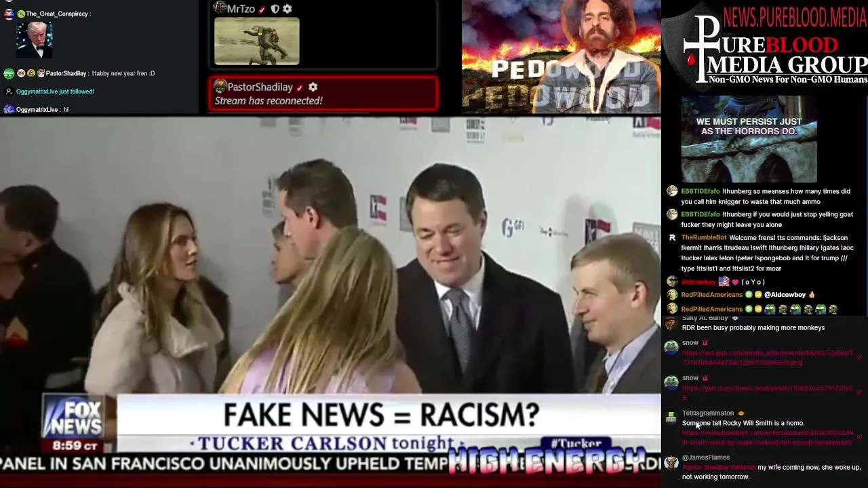Open MrTzo's small avatar icon
This screenshot has width=868, height=488.
pyautogui.click(x=220, y=8)
